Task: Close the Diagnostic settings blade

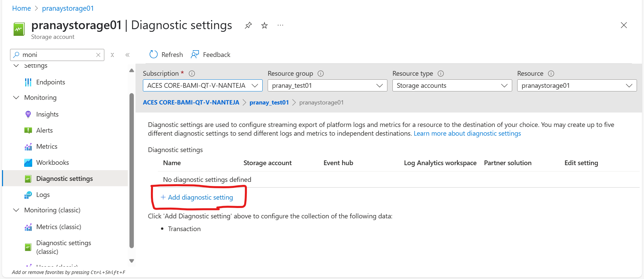Action: click(624, 25)
